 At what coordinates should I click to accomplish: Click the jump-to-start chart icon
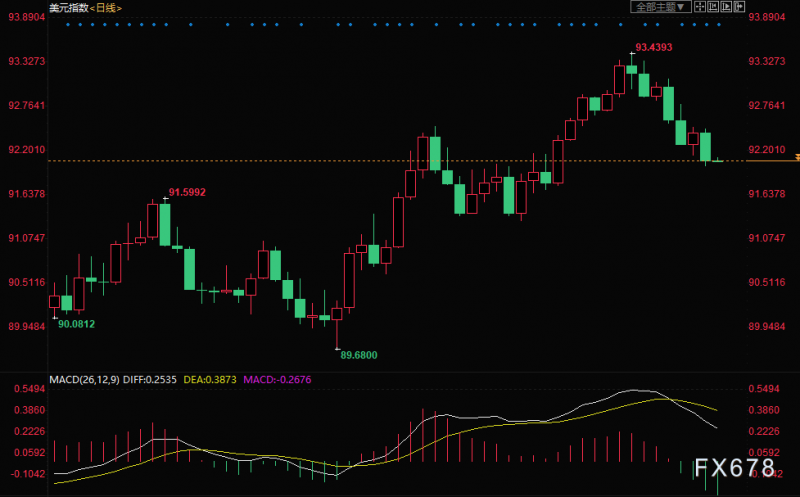point(713,7)
